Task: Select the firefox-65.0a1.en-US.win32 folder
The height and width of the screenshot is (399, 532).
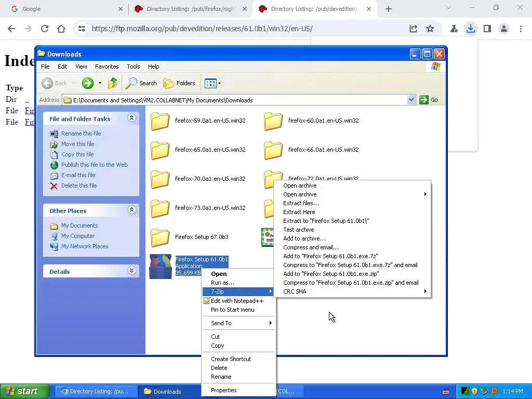Action: tap(198, 150)
